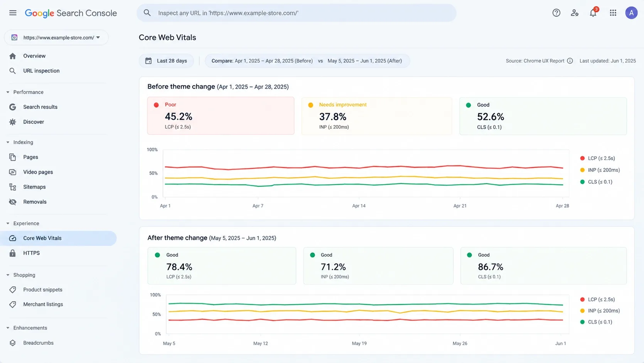Screen dimensions: 644x363
Task: Open the account avatar A
Action: point(631,13)
